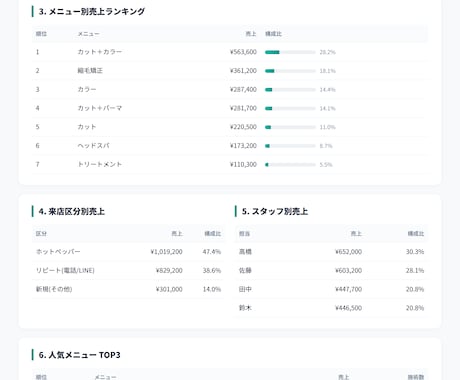This screenshot has width=460, height=380.
Task: Click the 縮毛矯正 share progress bar
Action: [290, 71]
